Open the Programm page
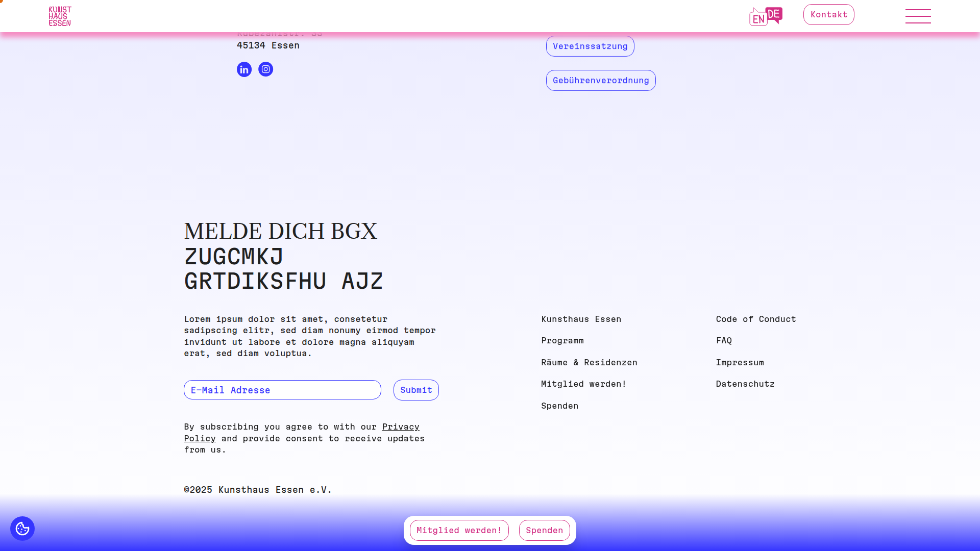Image resolution: width=980 pixels, height=551 pixels. pyautogui.click(x=562, y=340)
